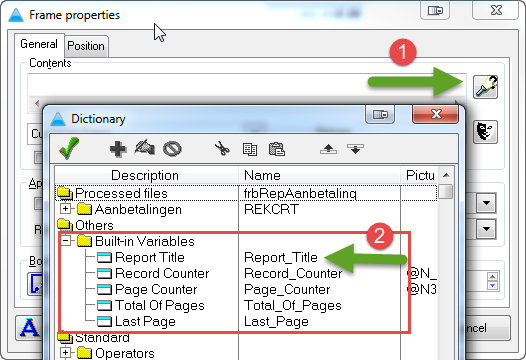Click the scissors cut icon in the Dictionary toolbar

(x=222, y=148)
